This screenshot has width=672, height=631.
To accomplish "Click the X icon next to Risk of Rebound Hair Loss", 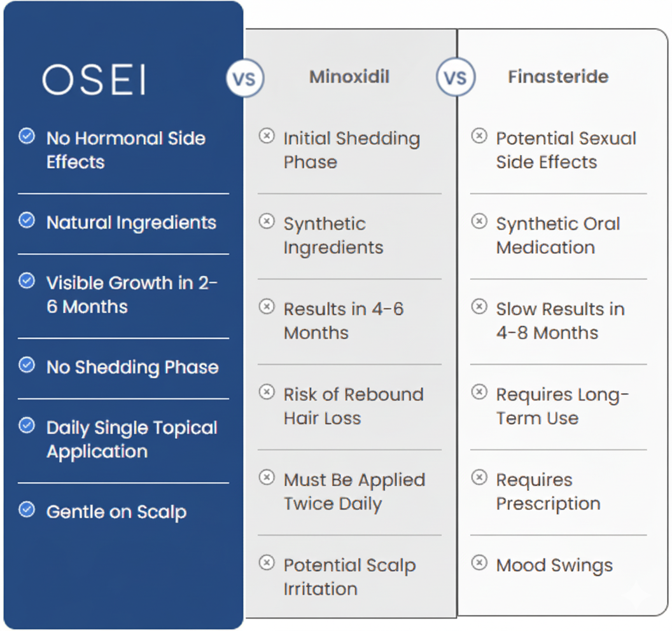I will click(x=267, y=392).
